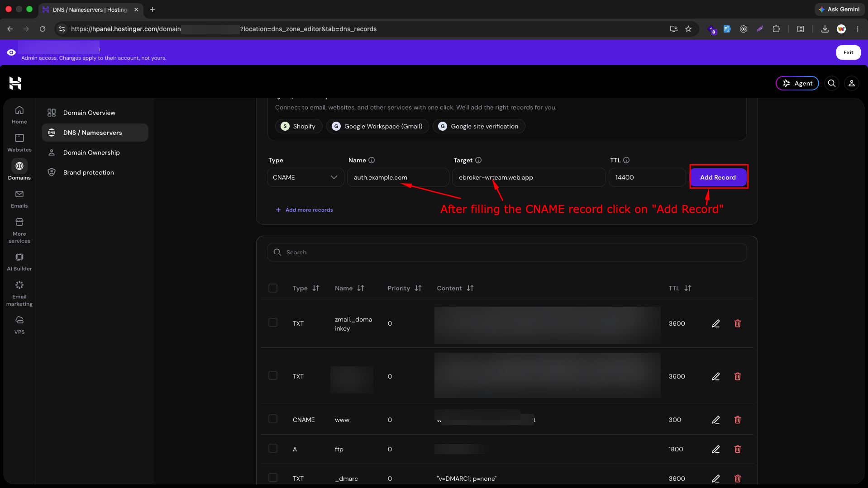Open Domain Ownership menu item
The height and width of the screenshot is (488, 868).
[x=95, y=152]
